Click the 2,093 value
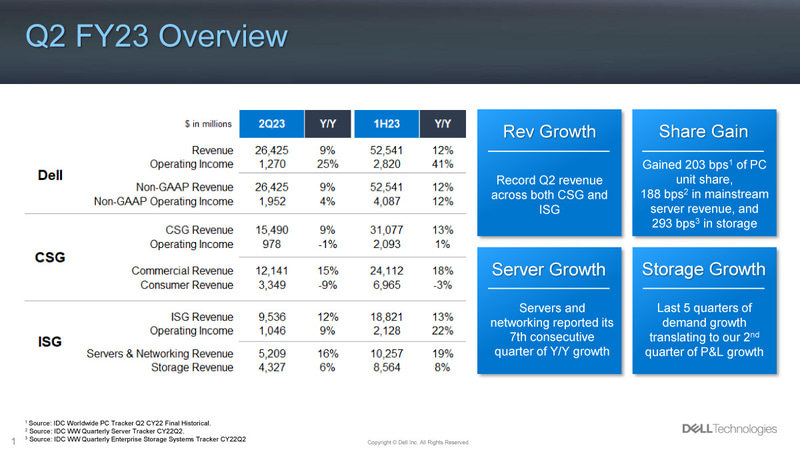Viewport: 800px width, 450px height. point(387,244)
